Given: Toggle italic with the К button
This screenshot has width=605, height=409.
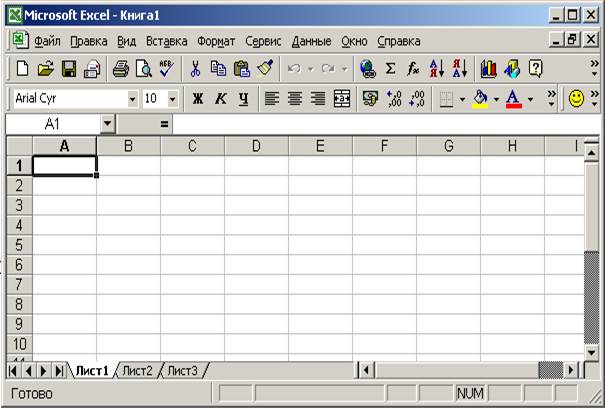Looking at the screenshot, I should pyautogui.click(x=220, y=99).
